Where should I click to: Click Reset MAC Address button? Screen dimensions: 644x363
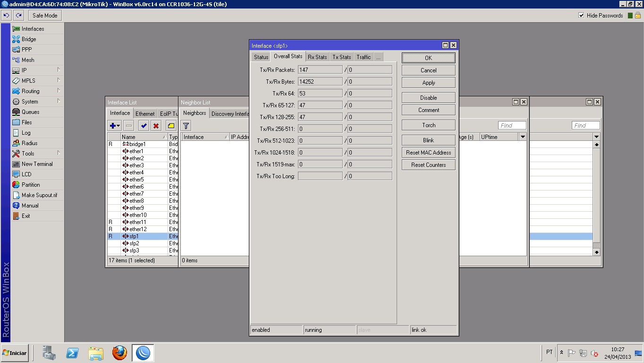coord(429,153)
